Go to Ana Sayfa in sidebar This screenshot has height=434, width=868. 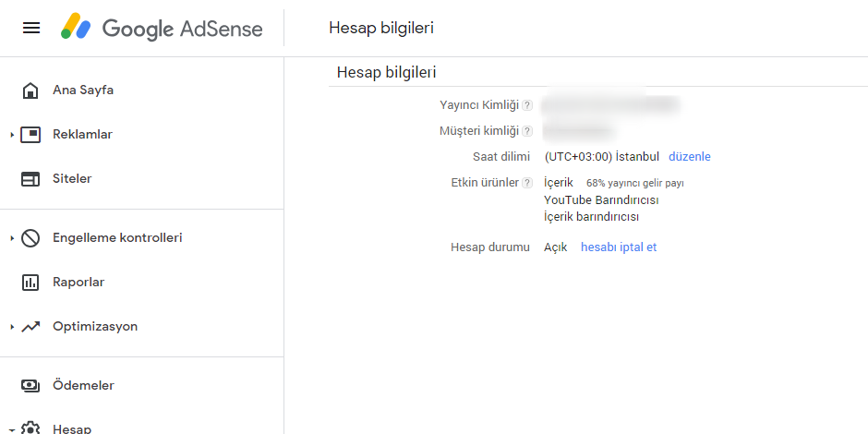click(x=83, y=90)
